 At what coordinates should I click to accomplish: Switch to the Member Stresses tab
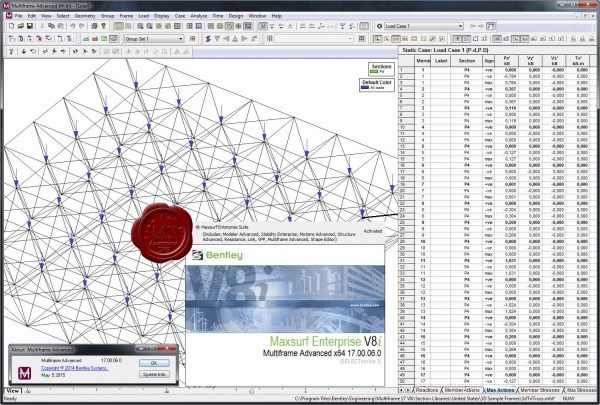pyautogui.click(x=540, y=390)
